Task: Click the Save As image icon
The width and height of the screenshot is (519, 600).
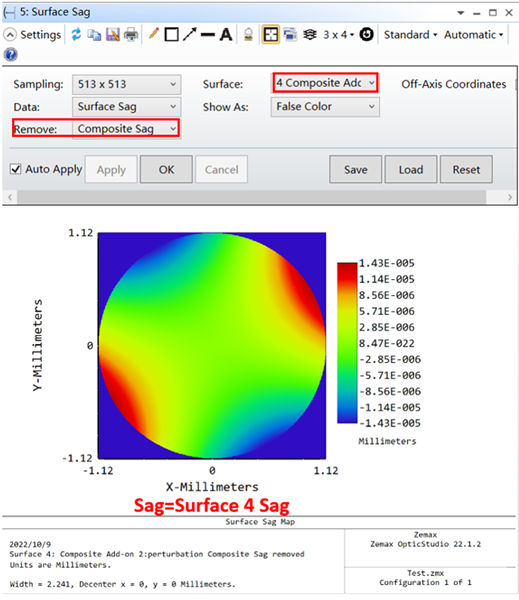Action: click(113, 35)
